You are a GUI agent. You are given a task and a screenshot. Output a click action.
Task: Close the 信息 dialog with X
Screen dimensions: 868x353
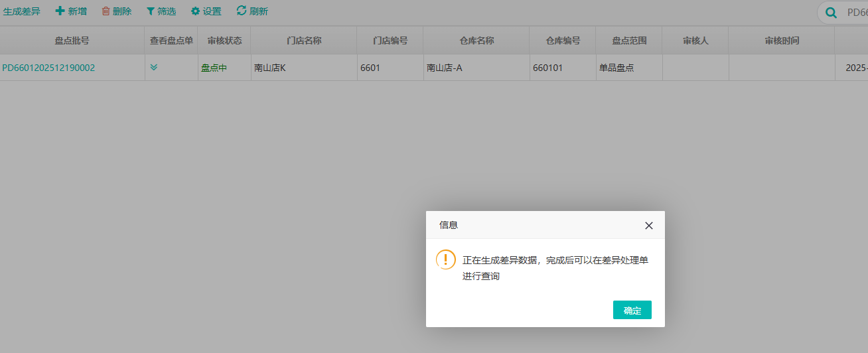(x=649, y=226)
